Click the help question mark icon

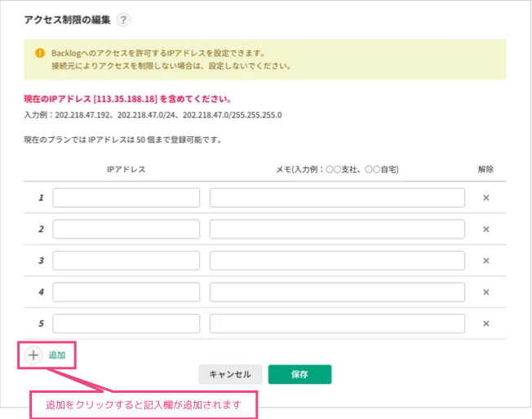123,20
